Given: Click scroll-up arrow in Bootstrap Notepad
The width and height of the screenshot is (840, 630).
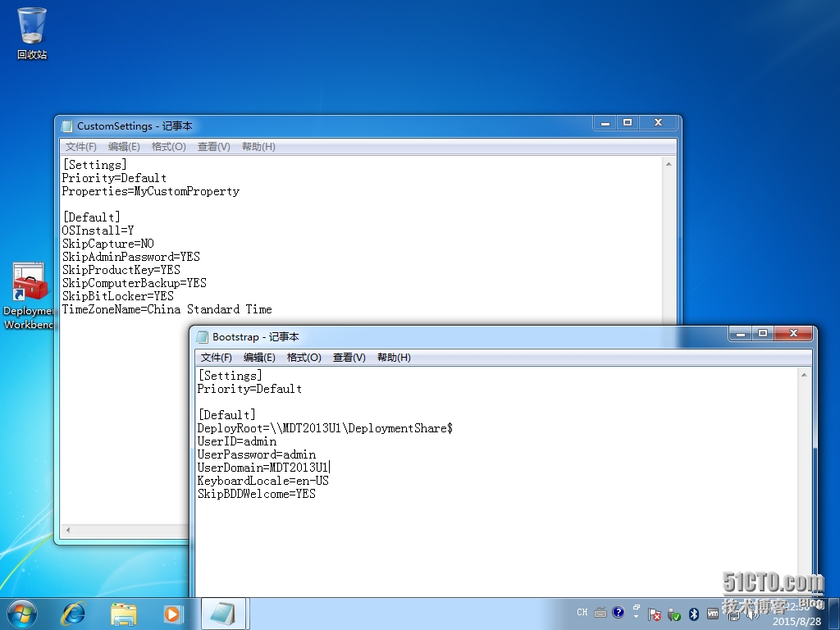Looking at the screenshot, I should pos(804,375).
